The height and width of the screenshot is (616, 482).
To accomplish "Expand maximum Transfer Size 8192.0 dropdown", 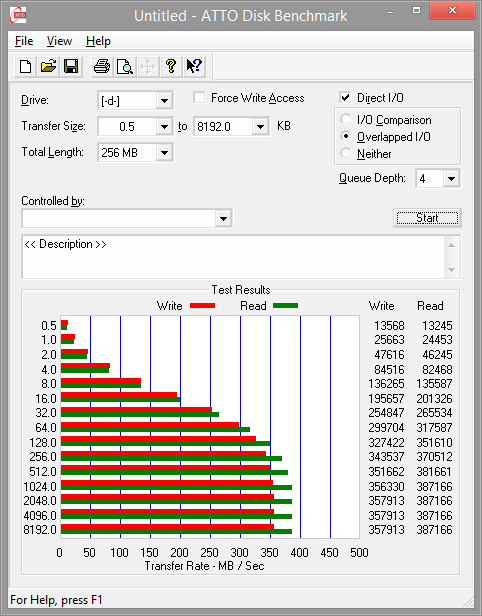I will [x=260, y=127].
